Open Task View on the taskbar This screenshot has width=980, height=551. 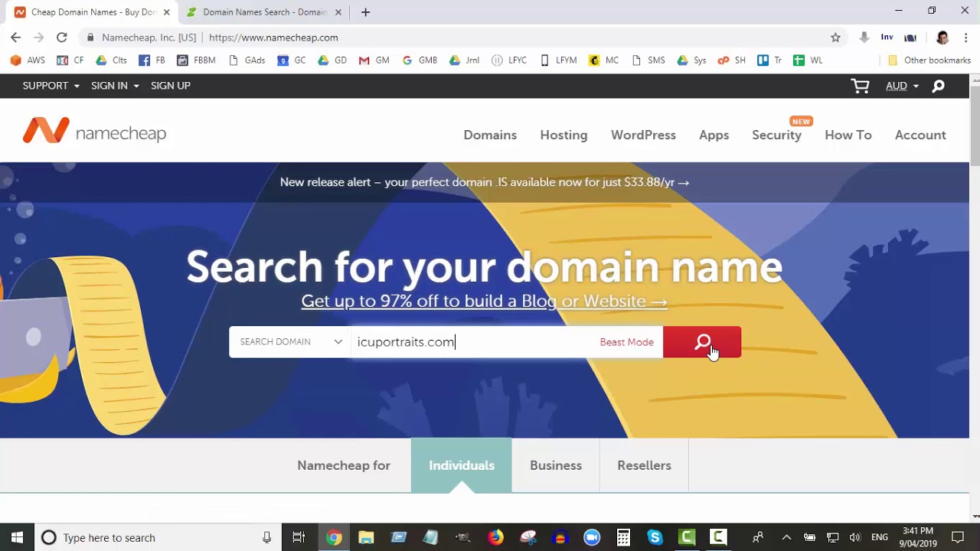tap(299, 537)
